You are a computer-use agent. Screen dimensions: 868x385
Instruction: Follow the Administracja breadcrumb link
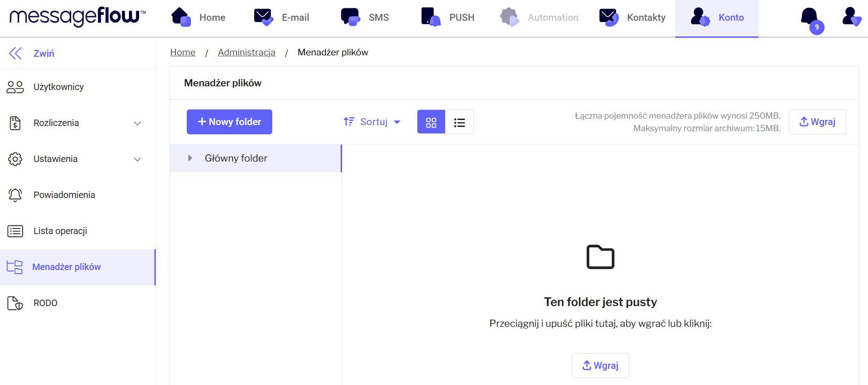coord(246,53)
